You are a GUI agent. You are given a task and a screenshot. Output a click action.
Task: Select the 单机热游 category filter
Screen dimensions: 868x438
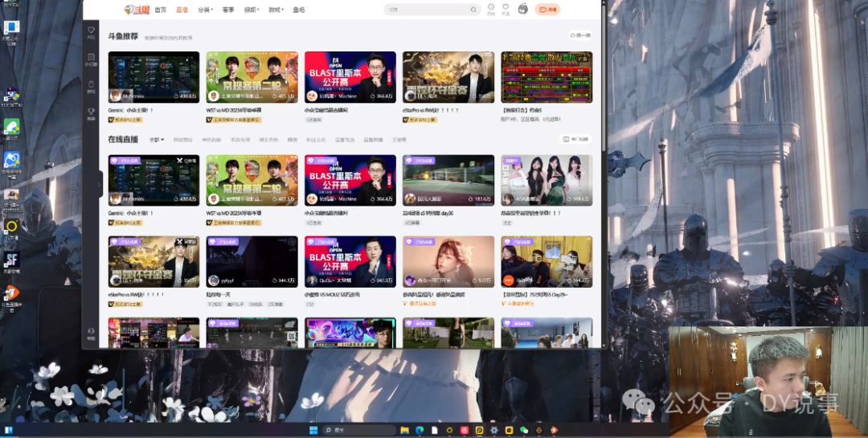click(211, 140)
